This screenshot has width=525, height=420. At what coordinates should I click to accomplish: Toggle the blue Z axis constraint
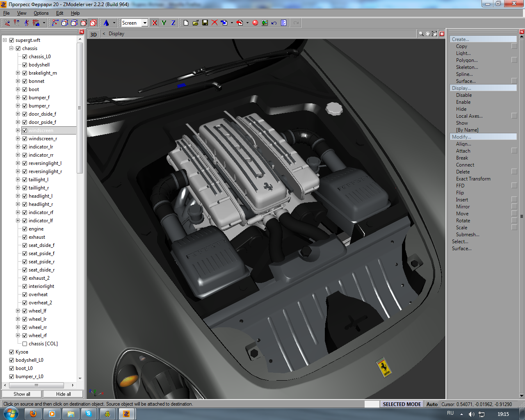tap(173, 23)
